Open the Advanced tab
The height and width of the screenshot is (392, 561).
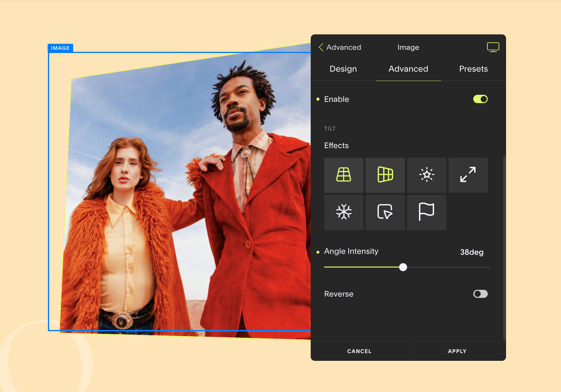408,69
